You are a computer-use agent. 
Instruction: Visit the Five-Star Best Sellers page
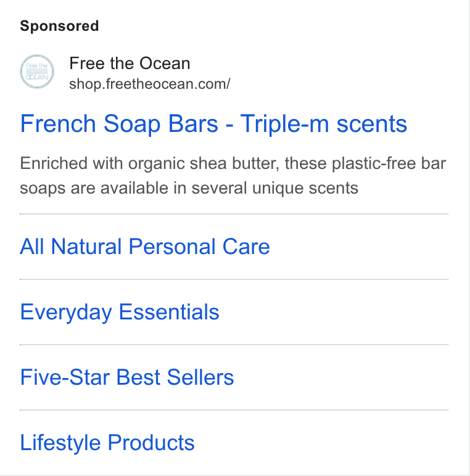click(127, 377)
